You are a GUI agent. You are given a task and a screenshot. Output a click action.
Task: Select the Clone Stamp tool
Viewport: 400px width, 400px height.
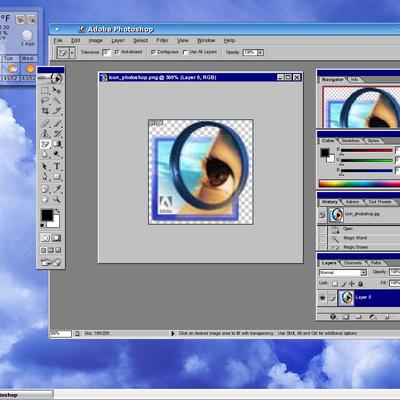coord(45,134)
